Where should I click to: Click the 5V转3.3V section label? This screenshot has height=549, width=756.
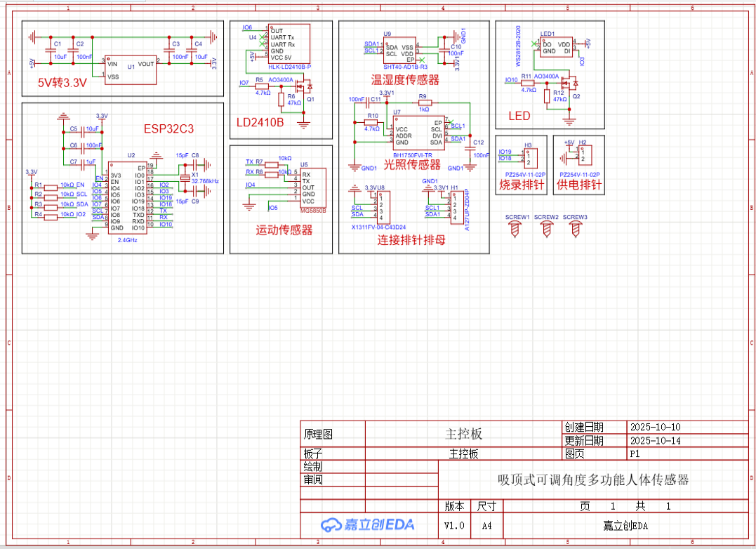(62, 82)
